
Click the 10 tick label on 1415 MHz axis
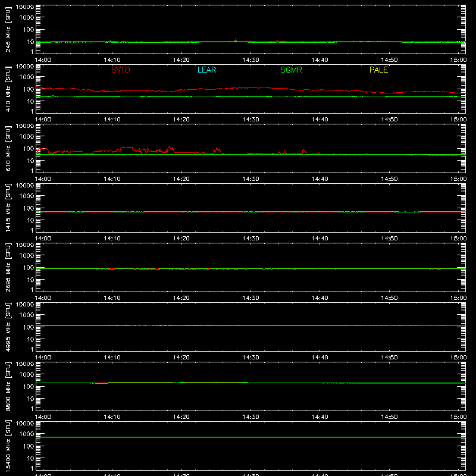pos(30,220)
